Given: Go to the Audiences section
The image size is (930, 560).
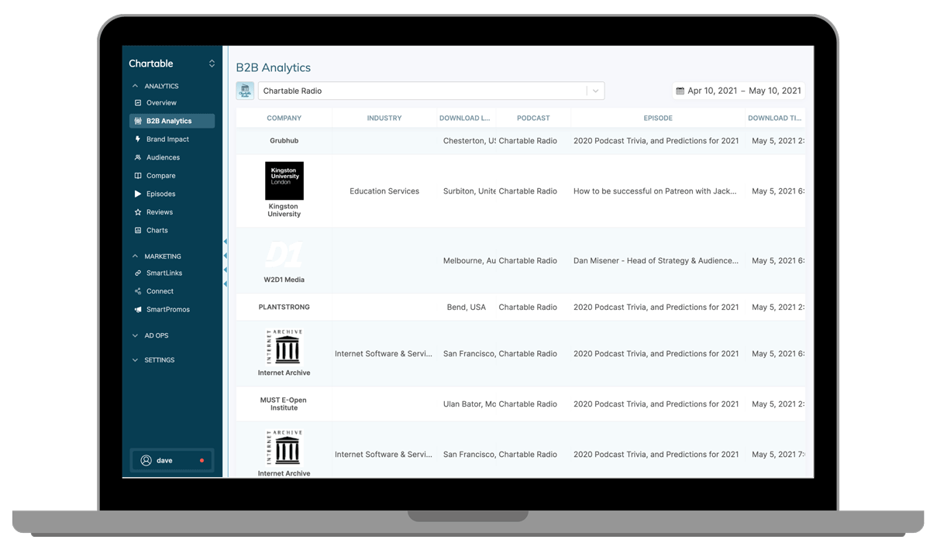Looking at the screenshot, I should 163,157.
